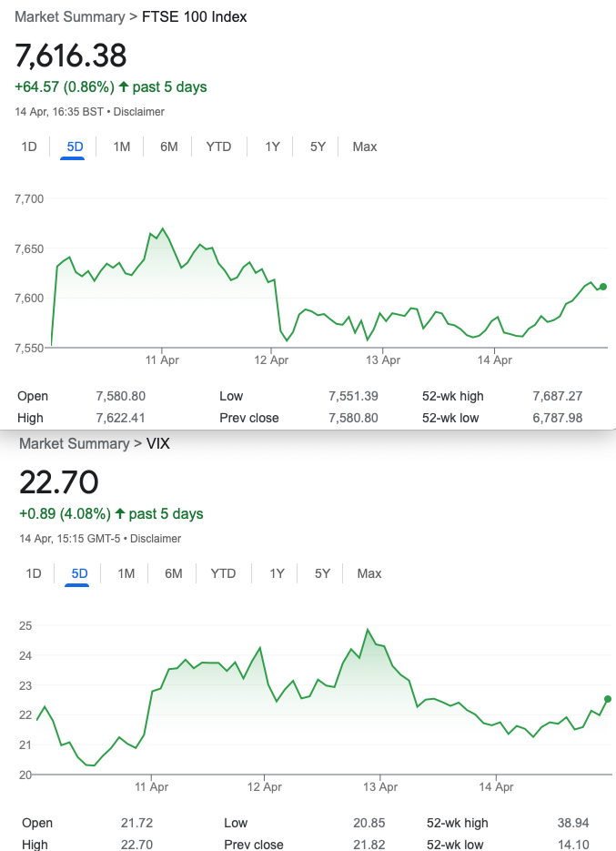Open the Disclaimer link under FTSE 100 price
Image resolution: width=616 pixels, height=851 pixels.
click(139, 112)
